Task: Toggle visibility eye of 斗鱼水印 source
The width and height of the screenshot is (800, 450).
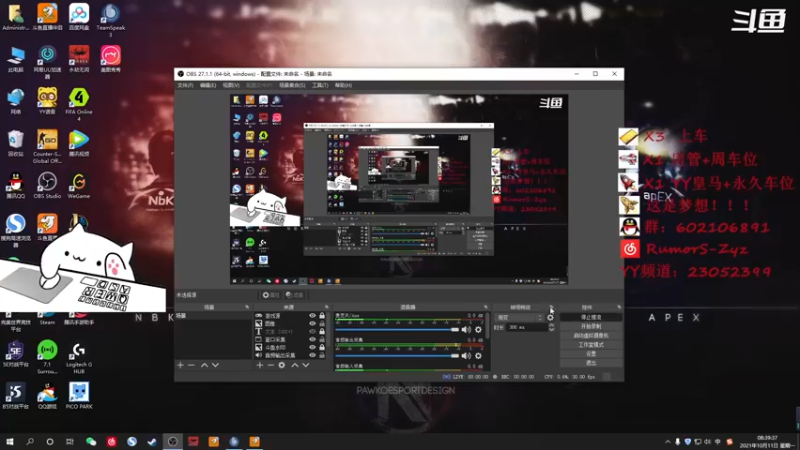Action: (x=312, y=347)
